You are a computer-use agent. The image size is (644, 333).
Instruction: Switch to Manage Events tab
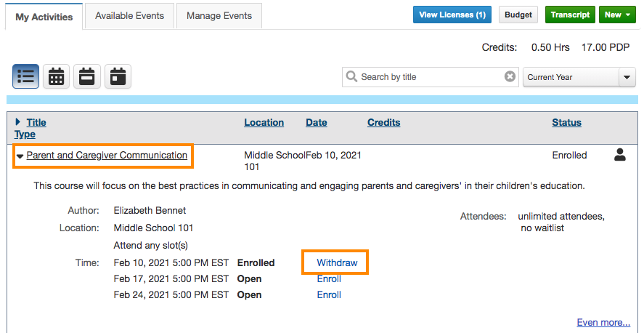(219, 15)
